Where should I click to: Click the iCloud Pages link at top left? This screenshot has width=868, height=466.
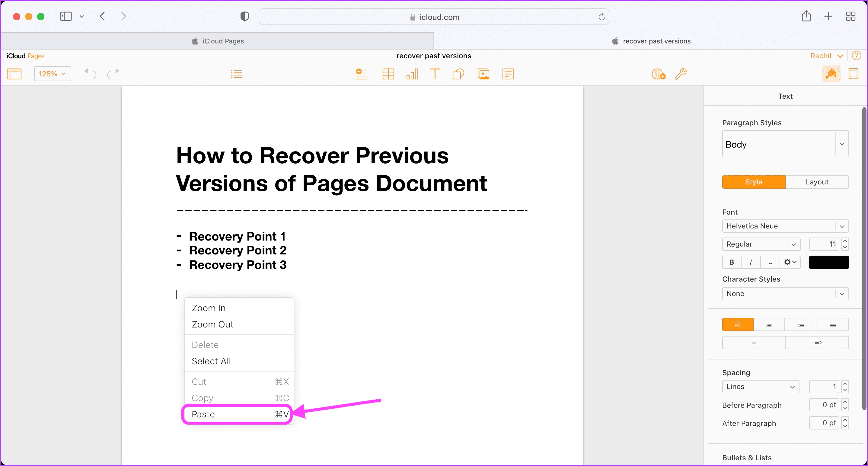pos(26,56)
